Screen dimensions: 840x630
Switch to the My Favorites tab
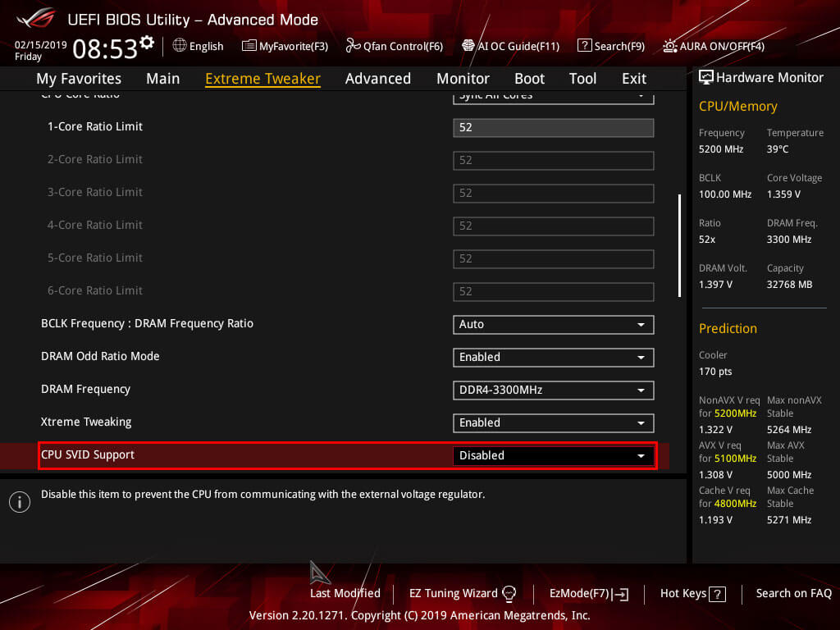pos(79,79)
